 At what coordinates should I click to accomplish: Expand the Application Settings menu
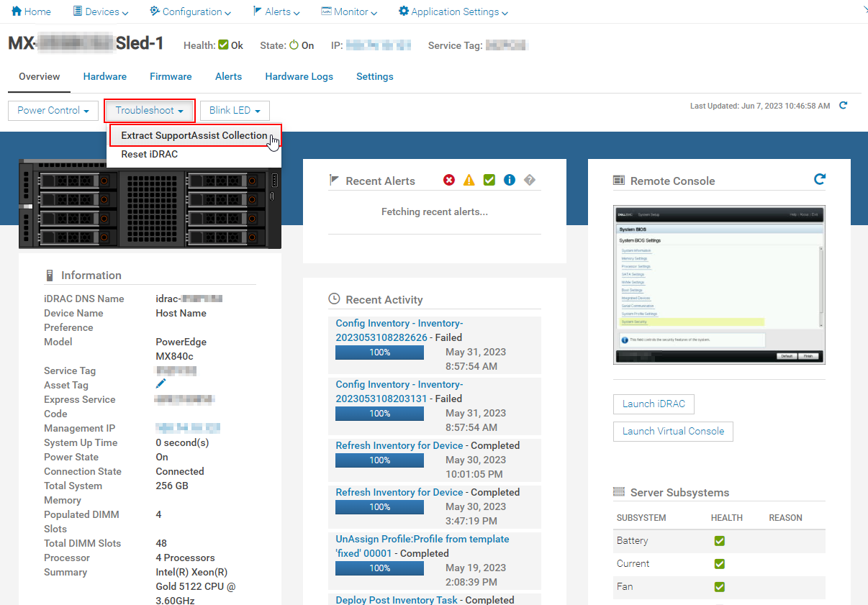452,12
